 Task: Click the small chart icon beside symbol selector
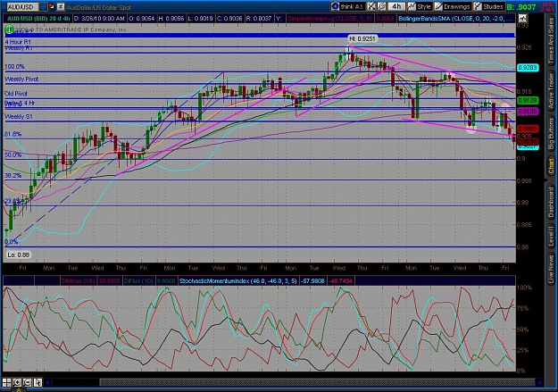[x=61, y=7]
